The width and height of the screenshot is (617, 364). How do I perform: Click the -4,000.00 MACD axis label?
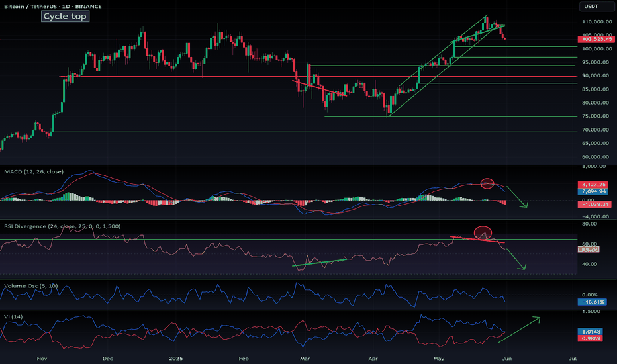pyautogui.click(x=595, y=216)
